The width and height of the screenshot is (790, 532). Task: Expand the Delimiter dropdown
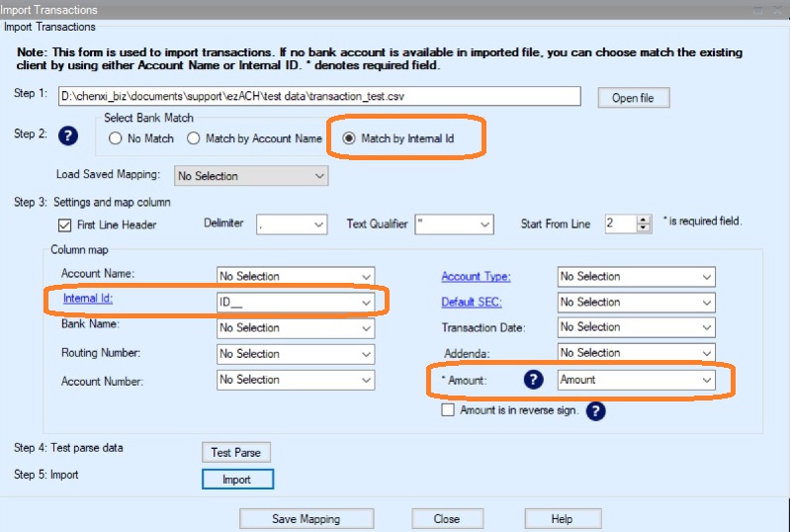(291, 225)
